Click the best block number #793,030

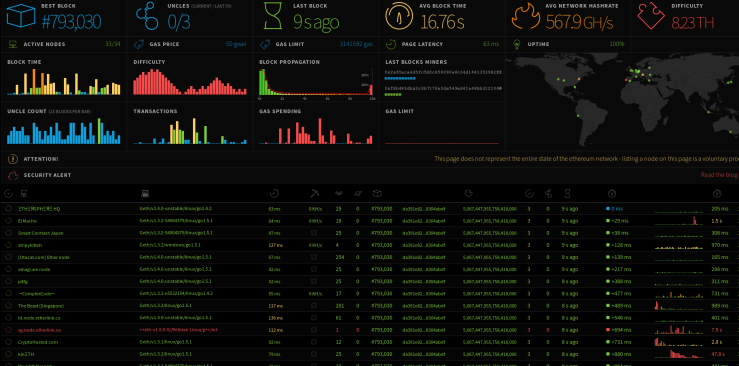(x=71, y=22)
